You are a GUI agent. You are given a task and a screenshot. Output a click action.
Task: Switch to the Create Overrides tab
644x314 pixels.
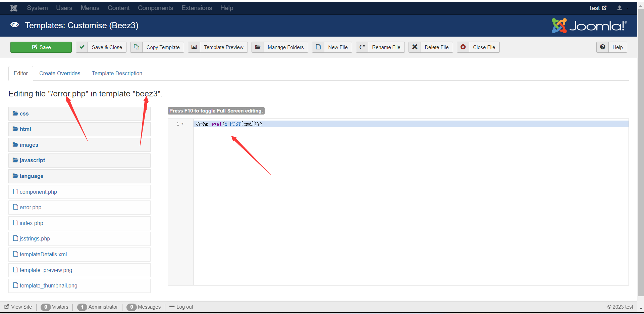click(x=60, y=74)
